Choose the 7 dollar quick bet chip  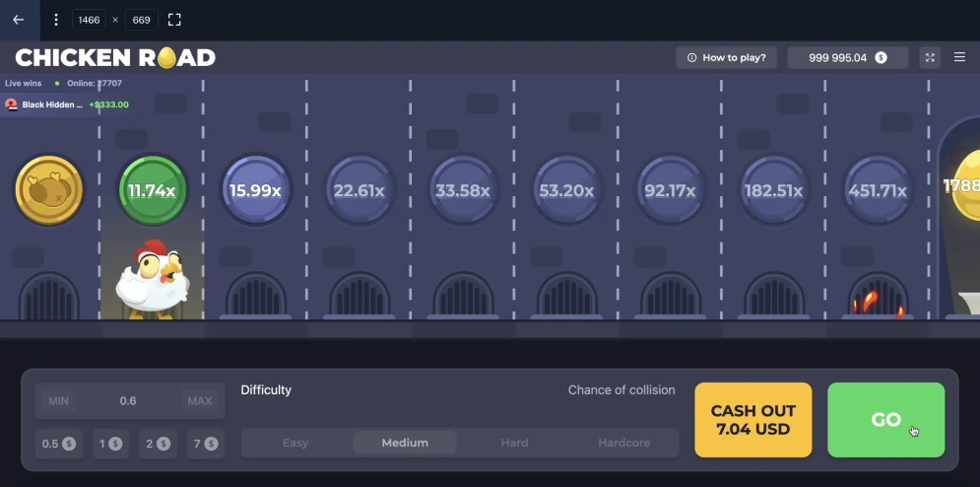(x=205, y=444)
